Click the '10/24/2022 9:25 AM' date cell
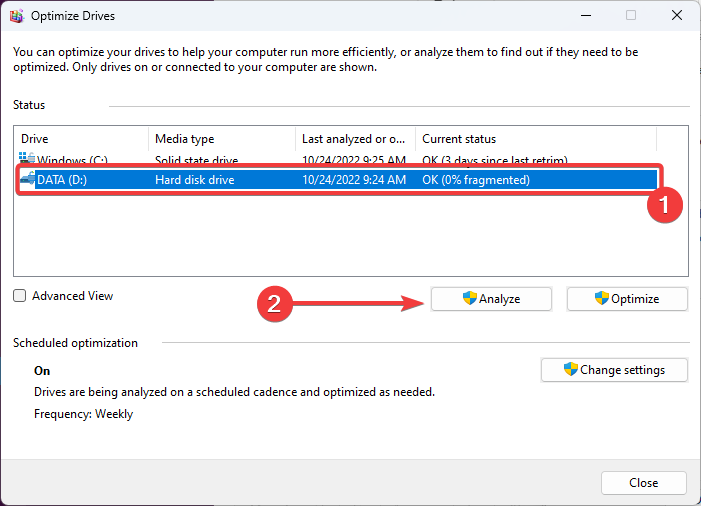 click(x=354, y=160)
